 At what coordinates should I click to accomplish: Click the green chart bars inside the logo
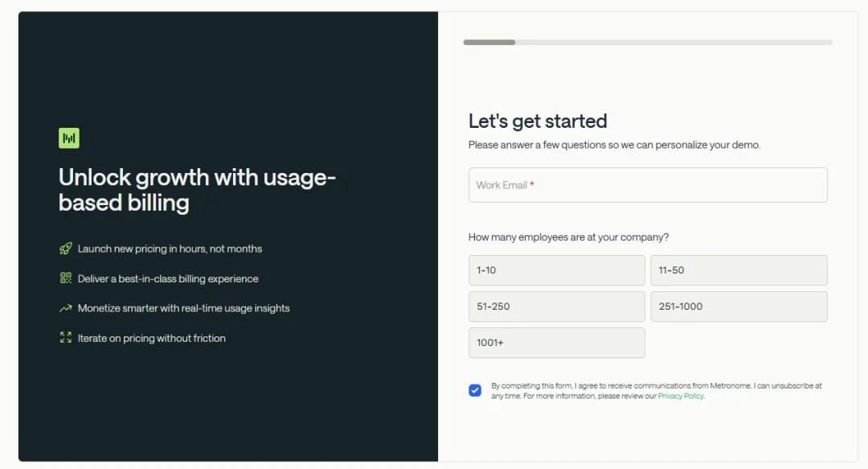[68, 138]
